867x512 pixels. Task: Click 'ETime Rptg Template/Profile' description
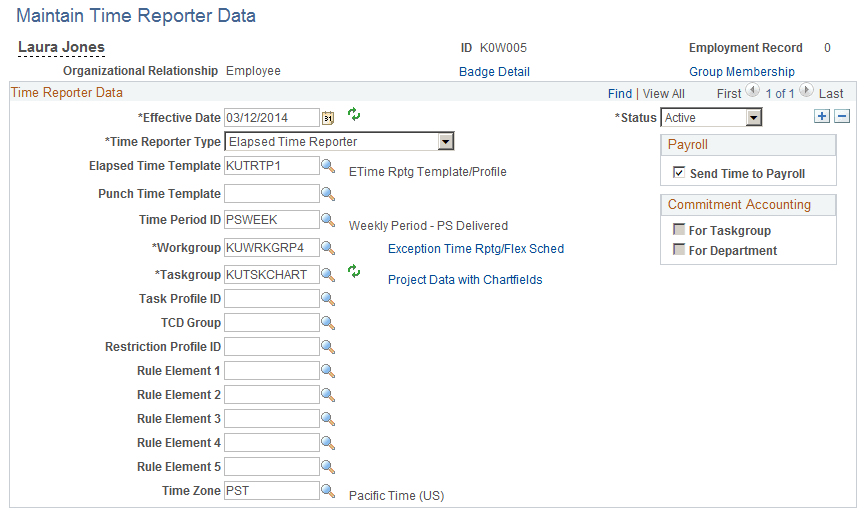(x=427, y=172)
